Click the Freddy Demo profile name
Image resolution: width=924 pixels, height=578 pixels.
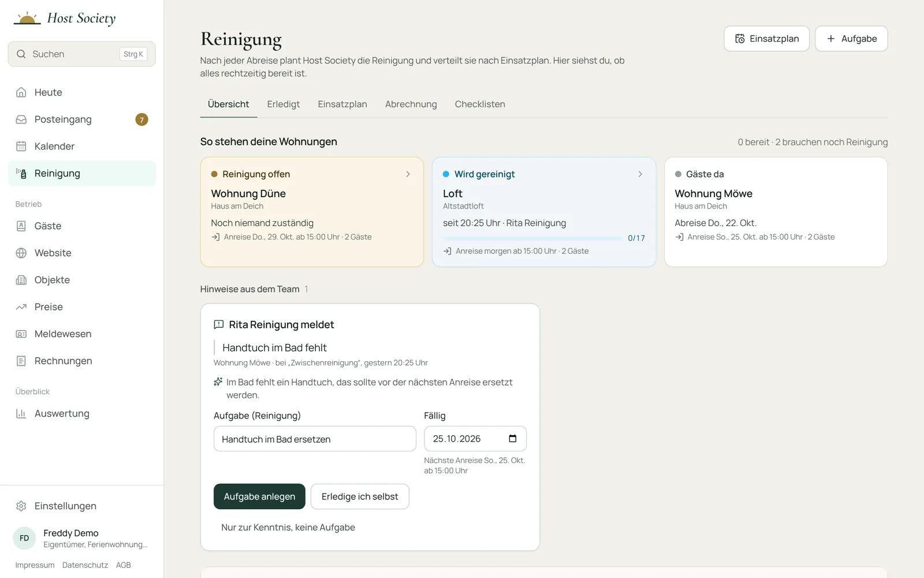click(x=71, y=533)
